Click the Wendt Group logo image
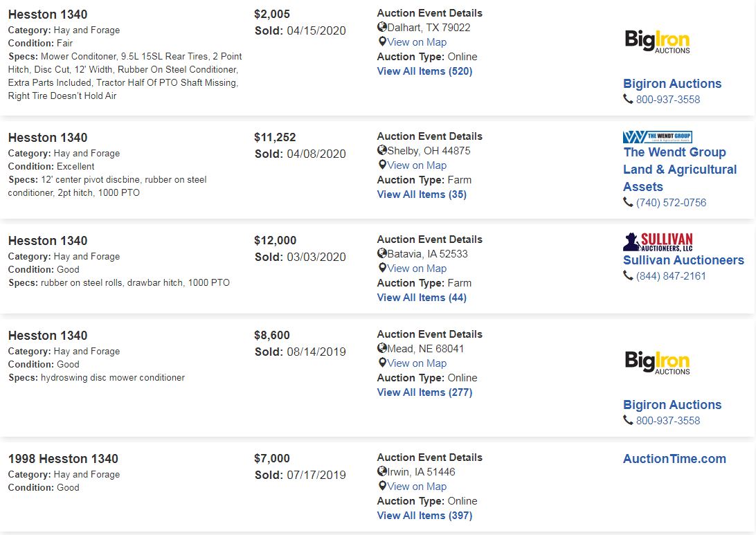This screenshot has width=756, height=535. (657, 137)
